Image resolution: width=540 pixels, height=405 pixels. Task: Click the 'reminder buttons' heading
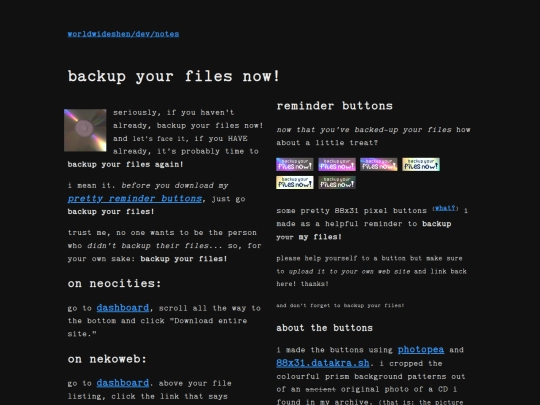point(334,106)
